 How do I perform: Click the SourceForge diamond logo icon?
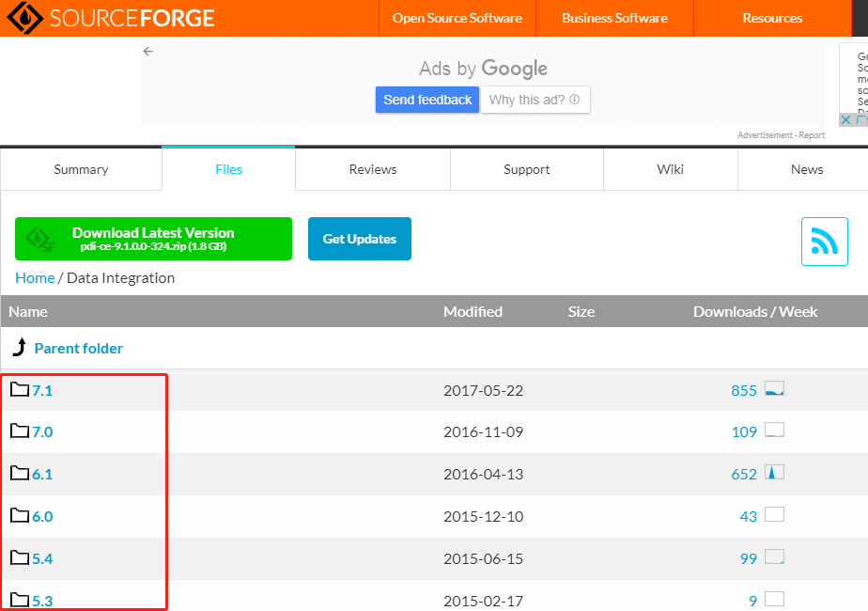[x=24, y=18]
